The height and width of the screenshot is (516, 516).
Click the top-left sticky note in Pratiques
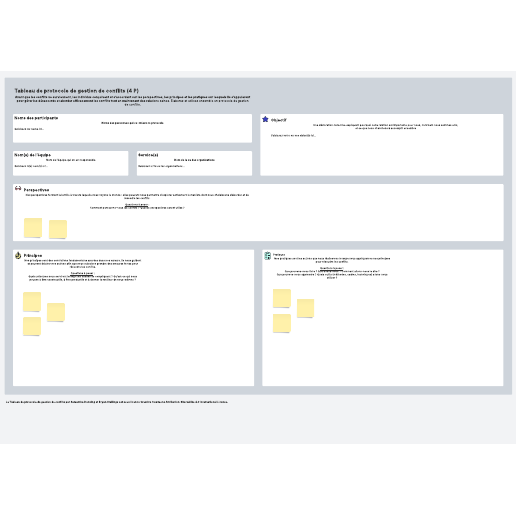coord(282,298)
